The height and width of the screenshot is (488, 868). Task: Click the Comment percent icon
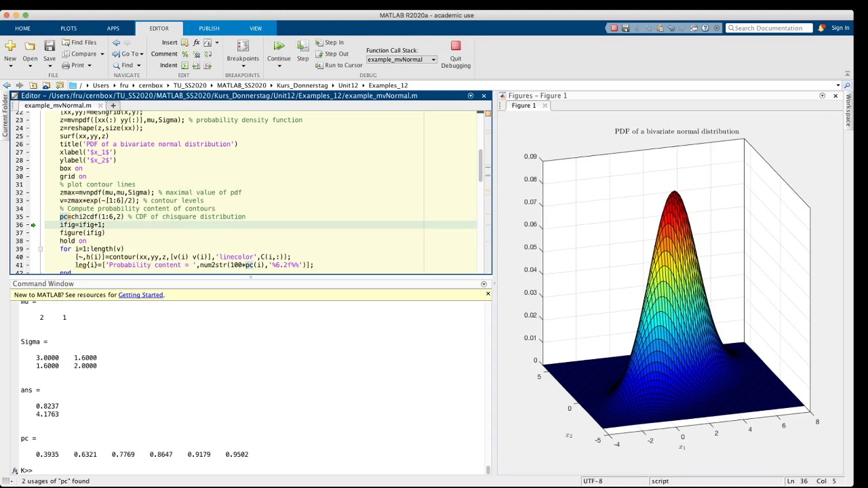(184, 54)
